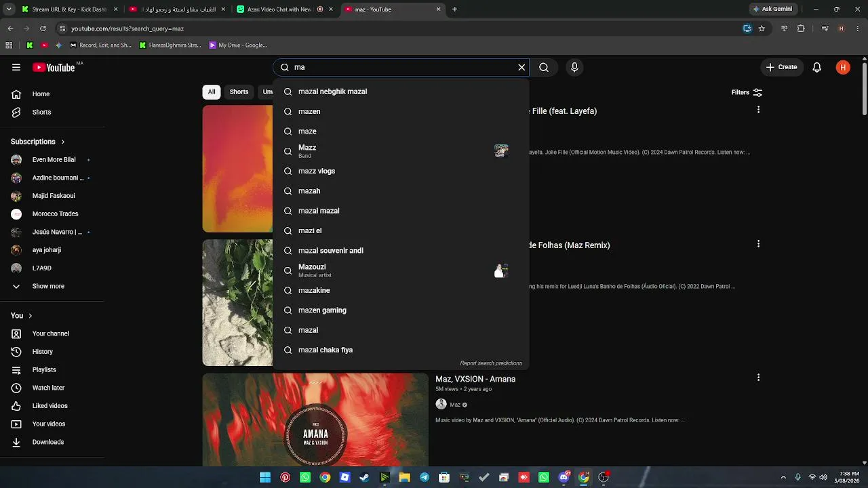Choose the suggestion "mazen gaming"
Viewport: 868px width, 488px height.
pyautogui.click(x=400, y=310)
